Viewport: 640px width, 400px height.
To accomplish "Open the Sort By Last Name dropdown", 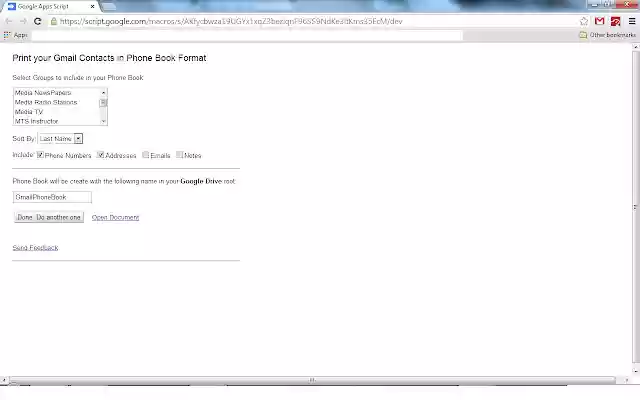I will tap(60, 139).
